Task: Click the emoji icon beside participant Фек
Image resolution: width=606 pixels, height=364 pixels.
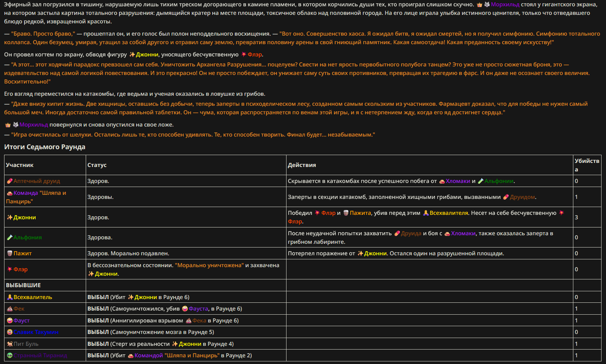Action: 10,309
